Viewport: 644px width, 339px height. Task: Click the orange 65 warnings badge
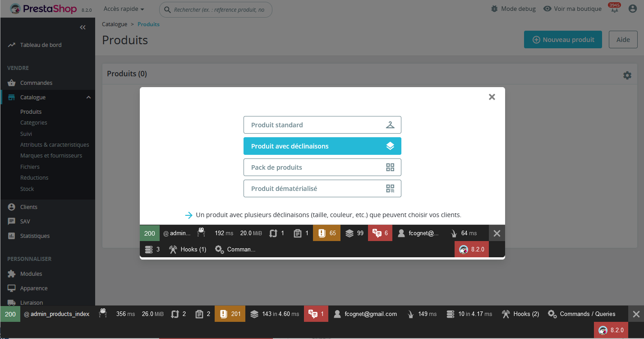pyautogui.click(x=327, y=233)
